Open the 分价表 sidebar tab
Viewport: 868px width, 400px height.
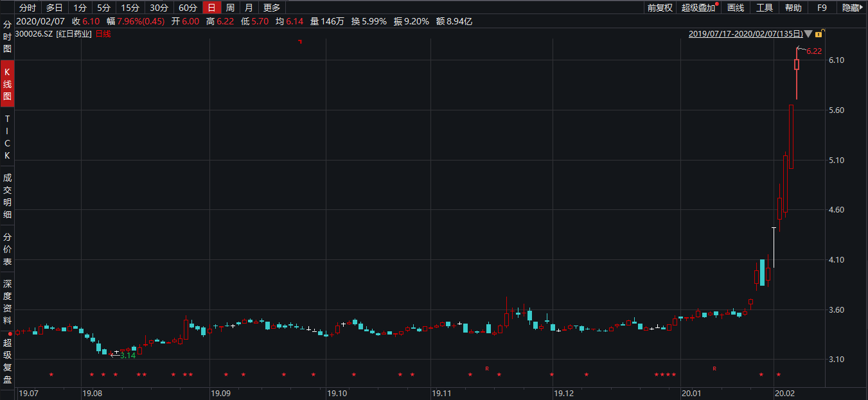(x=8, y=250)
